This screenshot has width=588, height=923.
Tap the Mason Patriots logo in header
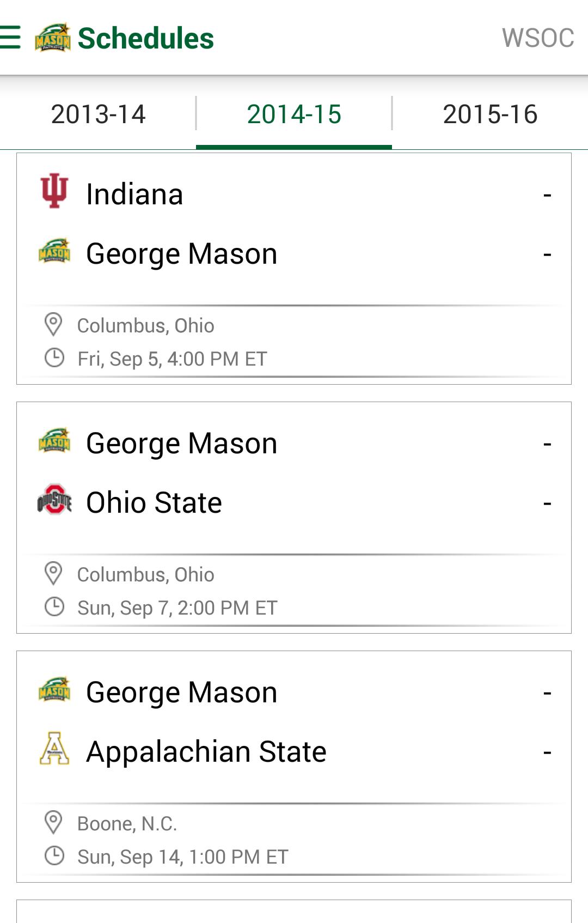tap(53, 38)
